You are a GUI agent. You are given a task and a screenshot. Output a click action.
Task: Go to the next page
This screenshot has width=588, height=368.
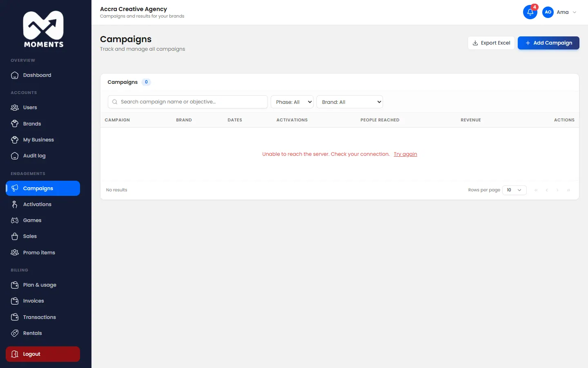click(x=557, y=190)
